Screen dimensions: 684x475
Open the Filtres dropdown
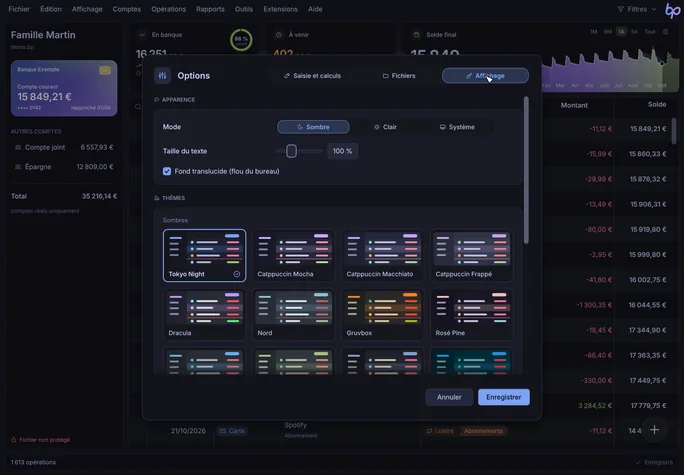coord(637,9)
